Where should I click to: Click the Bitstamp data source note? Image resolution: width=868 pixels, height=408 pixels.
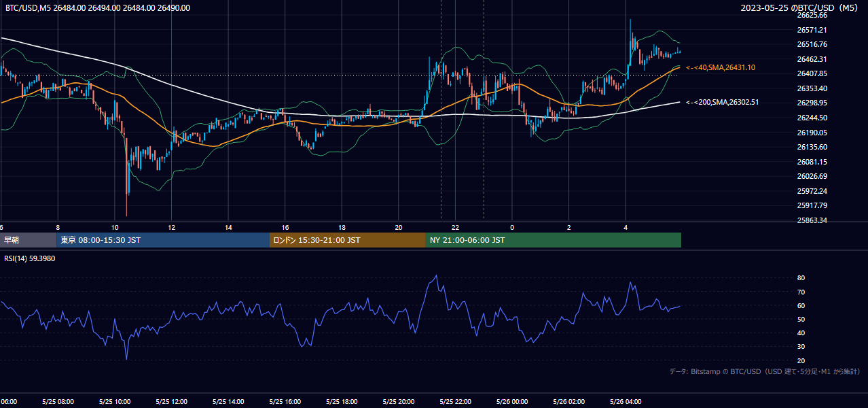[765, 371]
